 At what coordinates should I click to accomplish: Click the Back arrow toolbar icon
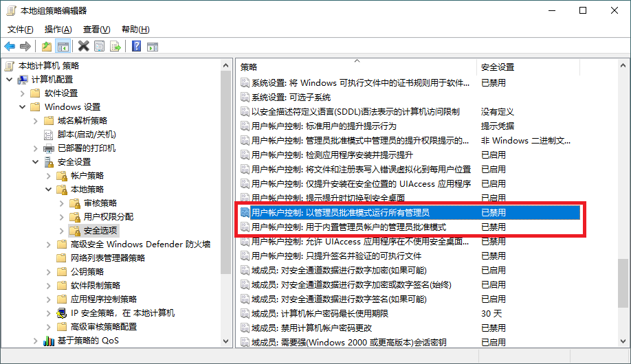click(x=10, y=47)
